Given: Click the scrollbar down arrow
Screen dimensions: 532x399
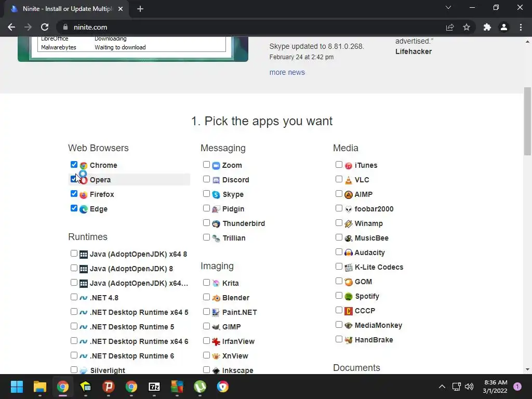Looking at the screenshot, I should point(527,369).
